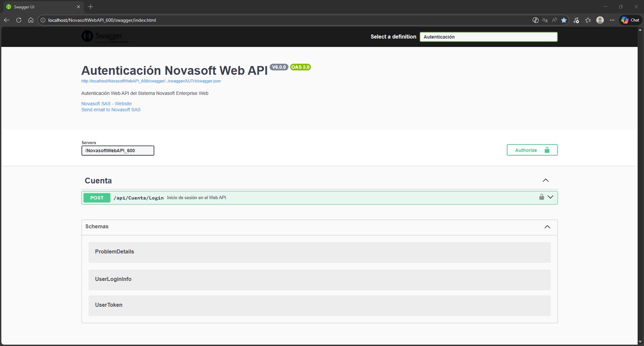Click the Select a definition label
This screenshot has width=644, height=346.
(x=393, y=37)
